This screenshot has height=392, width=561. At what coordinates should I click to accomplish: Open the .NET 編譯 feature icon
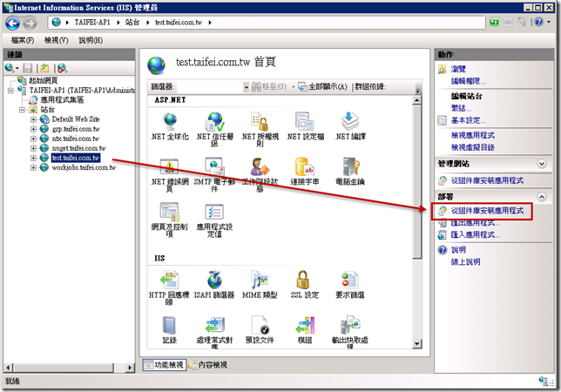pyautogui.click(x=350, y=126)
